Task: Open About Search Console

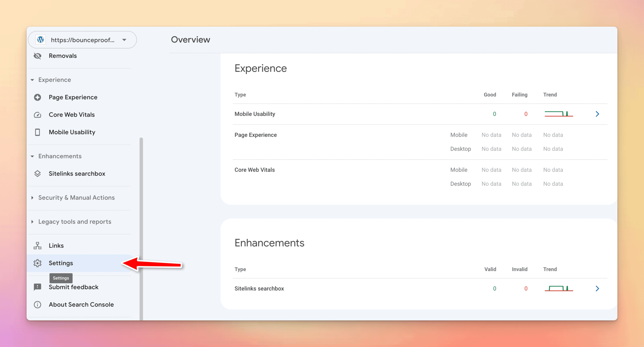Action: pyautogui.click(x=81, y=305)
